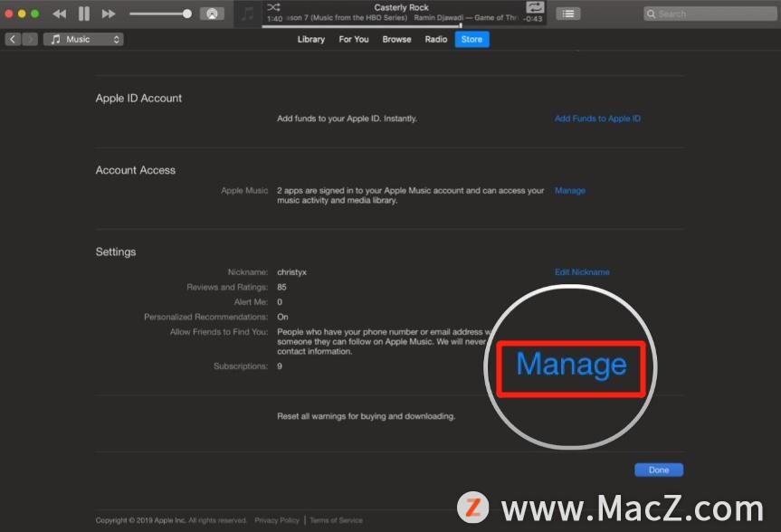Click the elapsed time 1:40

[x=274, y=19]
